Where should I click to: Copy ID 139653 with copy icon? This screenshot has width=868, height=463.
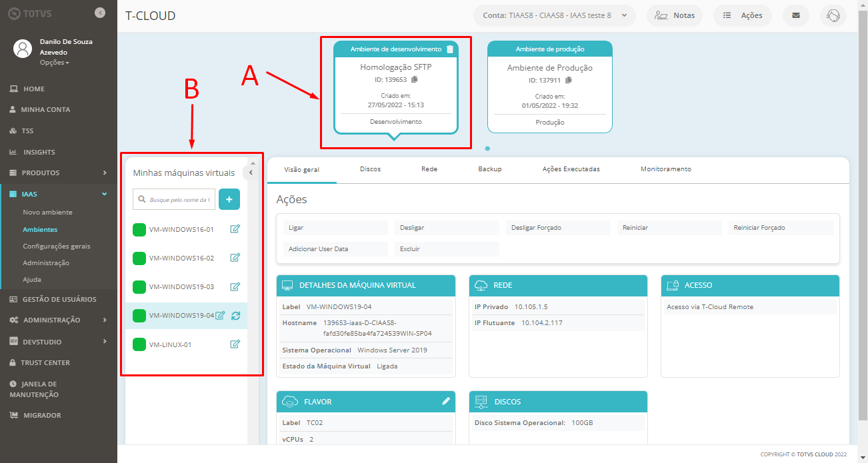414,79
